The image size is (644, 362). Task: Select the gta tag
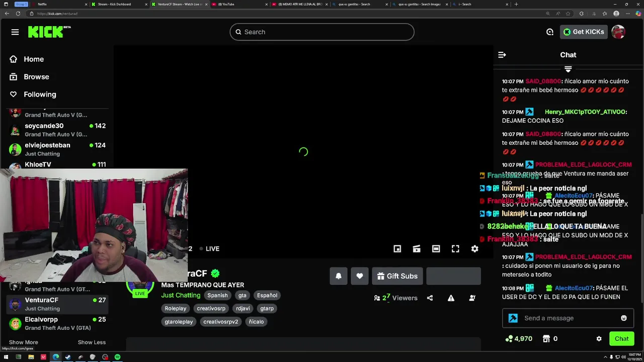click(x=243, y=295)
